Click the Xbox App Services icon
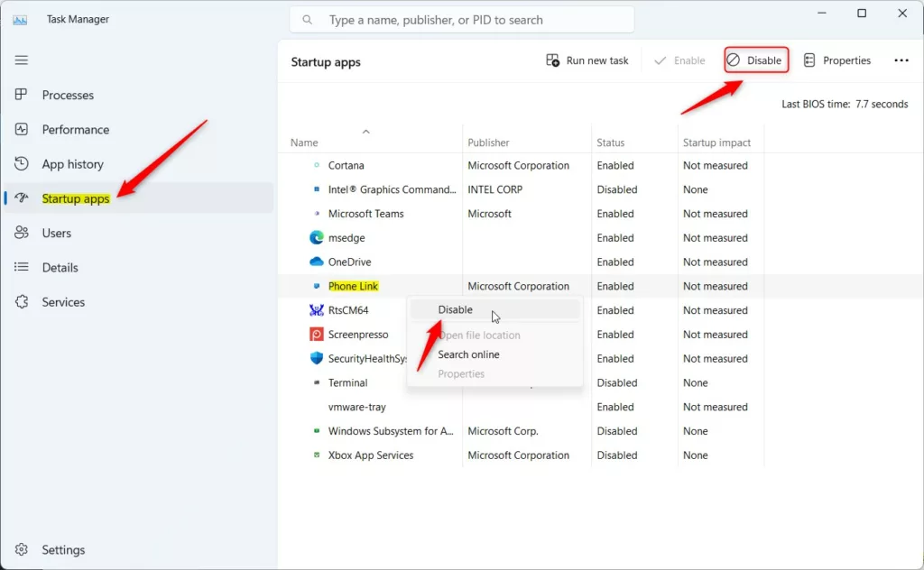The width and height of the screenshot is (924, 570). pyautogui.click(x=317, y=455)
